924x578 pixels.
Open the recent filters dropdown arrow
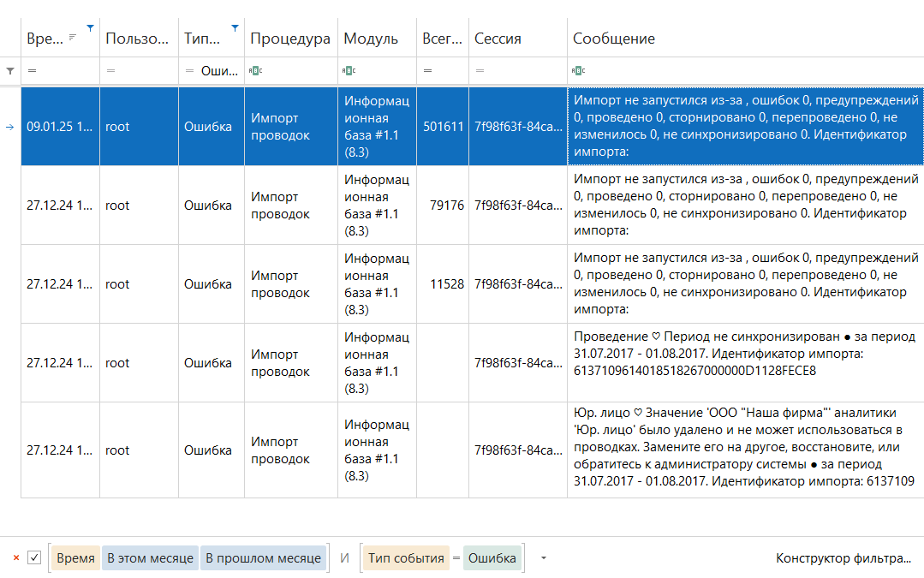tap(543, 558)
